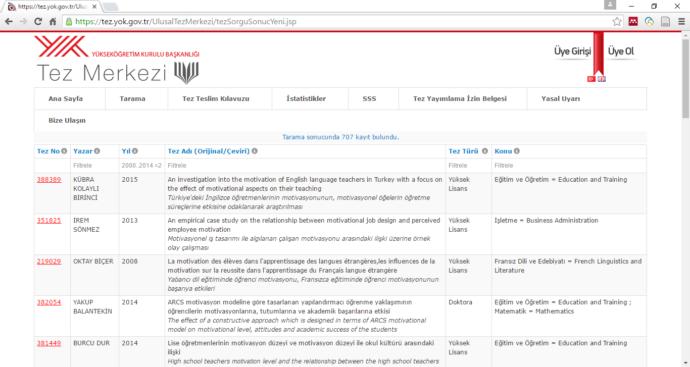Click the Üye Girişi link
The height and width of the screenshot is (367, 690).
573,51
